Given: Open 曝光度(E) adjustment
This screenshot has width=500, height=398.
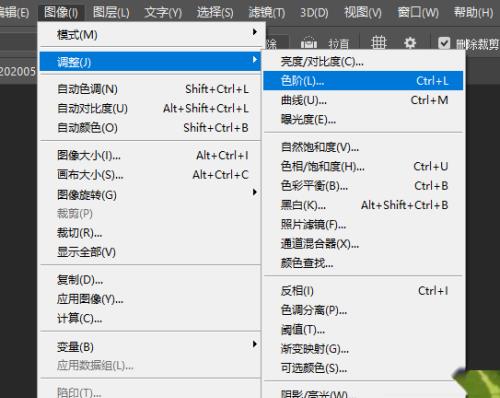Looking at the screenshot, I should [x=363, y=119].
